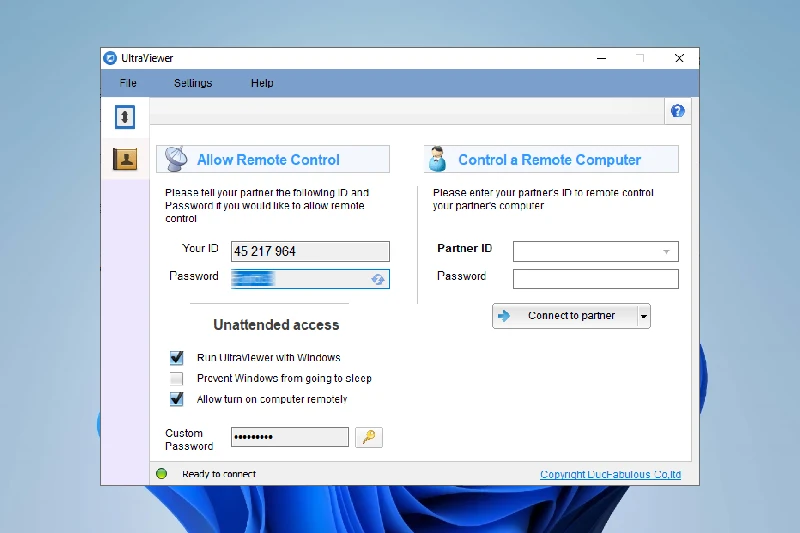The image size is (800, 533).
Task: Click the green Ready to connect status indicator
Action: (x=161, y=474)
